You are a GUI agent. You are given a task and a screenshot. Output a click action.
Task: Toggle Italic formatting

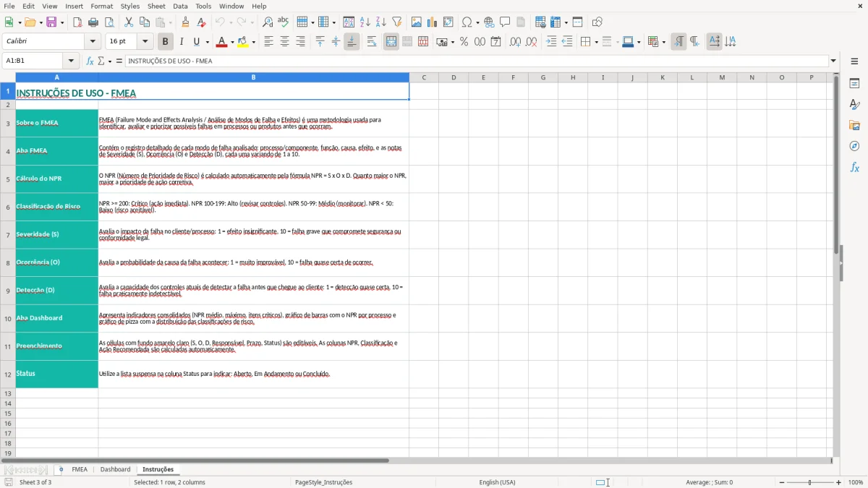181,42
